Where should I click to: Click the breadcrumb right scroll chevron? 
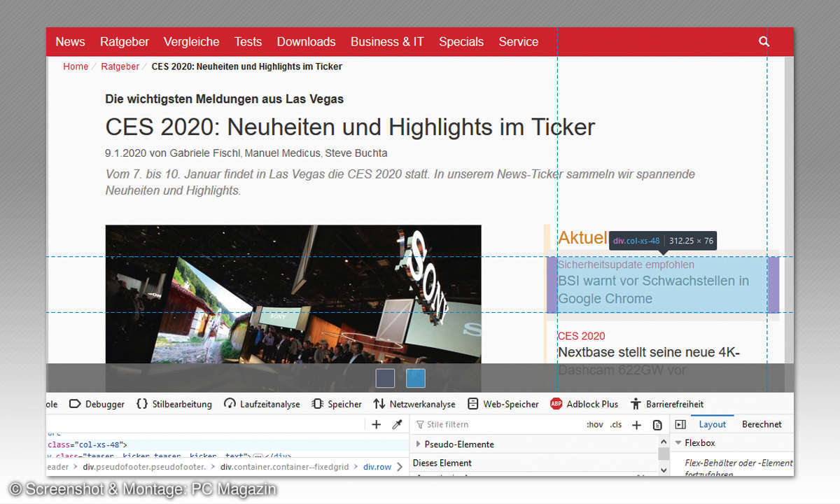pyautogui.click(x=400, y=467)
